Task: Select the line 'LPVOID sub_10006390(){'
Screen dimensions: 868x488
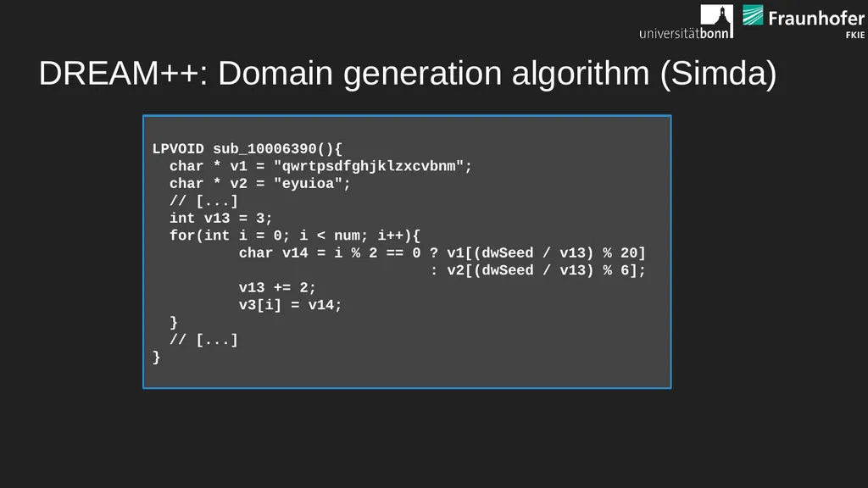Action: pos(248,149)
